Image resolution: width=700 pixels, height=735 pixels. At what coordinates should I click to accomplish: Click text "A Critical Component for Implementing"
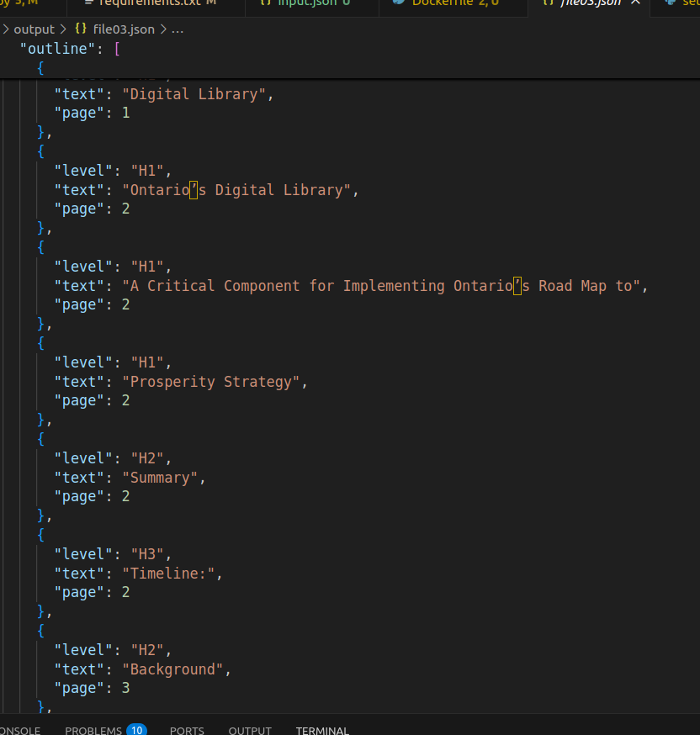pyautogui.click(x=287, y=286)
